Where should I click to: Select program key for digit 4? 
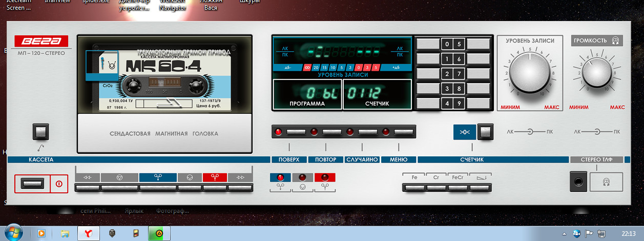(429, 104)
